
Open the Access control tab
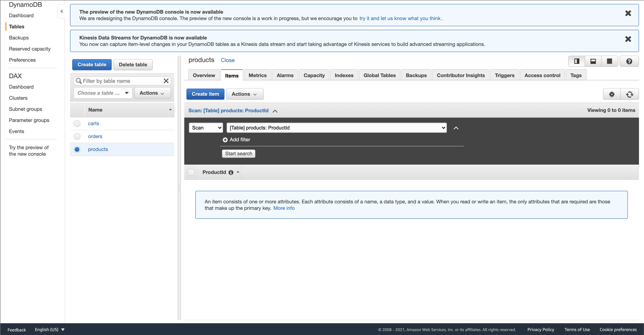tap(542, 75)
